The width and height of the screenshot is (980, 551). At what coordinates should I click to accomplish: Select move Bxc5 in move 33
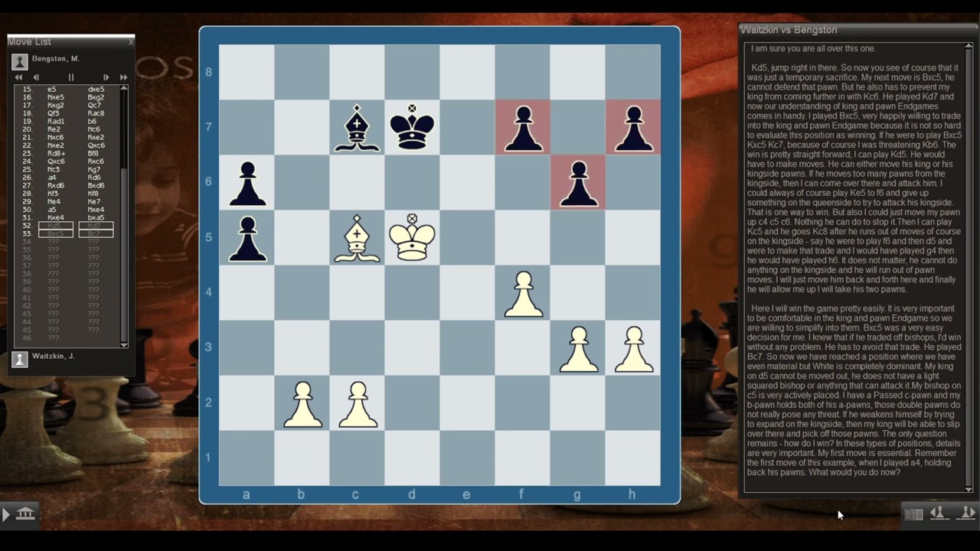click(56, 233)
